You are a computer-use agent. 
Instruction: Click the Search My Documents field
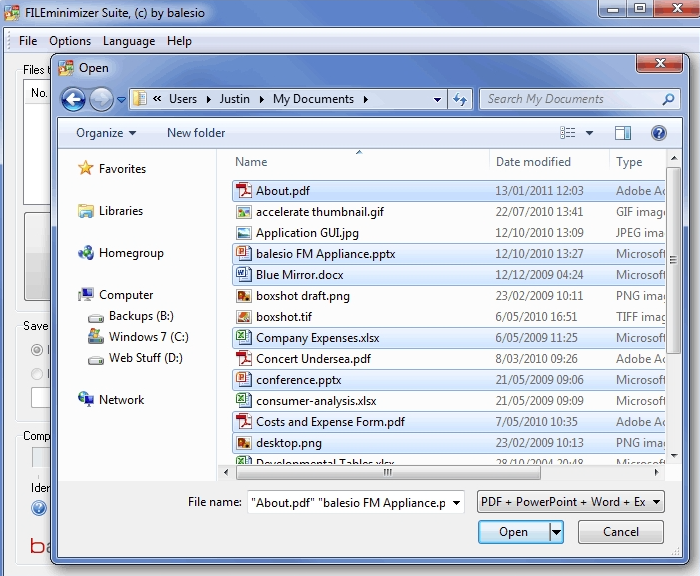point(570,99)
